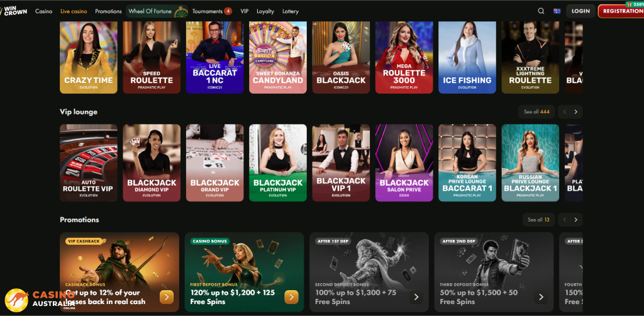644x316 pixels.
Task: Open the XXXtreme Lightning Roulette tile
Action: click(530, 57)
